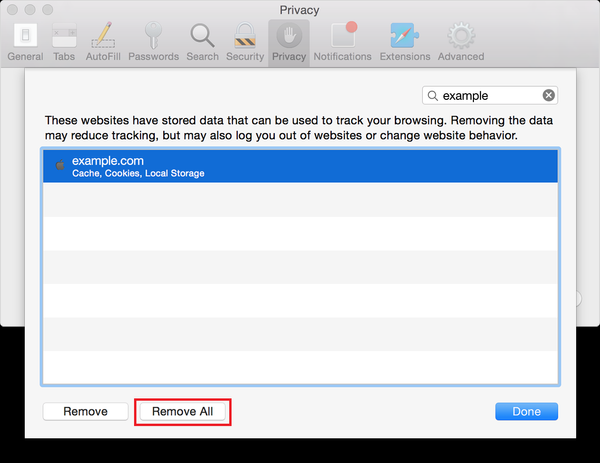
Task: Click the Remove button
Action: pos(85,411)
